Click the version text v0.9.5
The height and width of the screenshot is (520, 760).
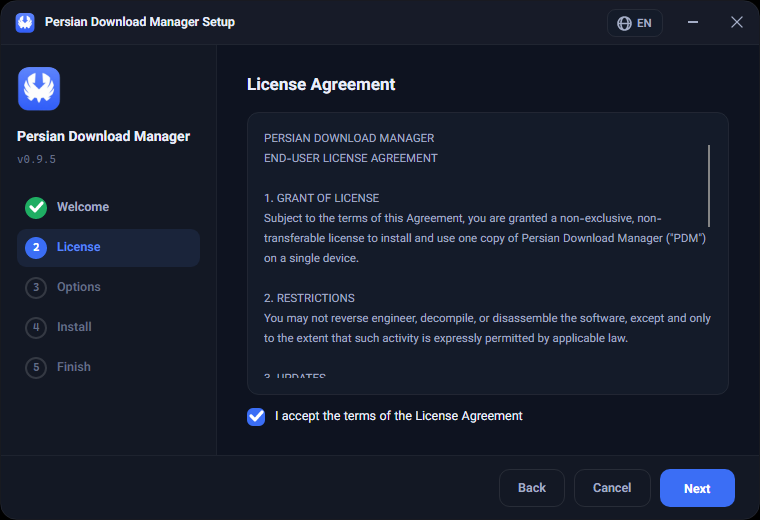click(x=36, y=159)
